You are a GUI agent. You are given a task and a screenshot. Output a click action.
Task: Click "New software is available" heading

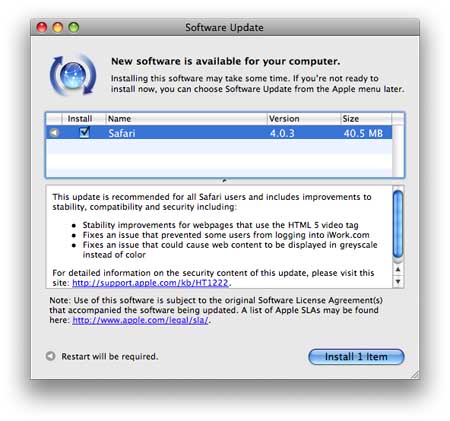click(x=225, y=61)
